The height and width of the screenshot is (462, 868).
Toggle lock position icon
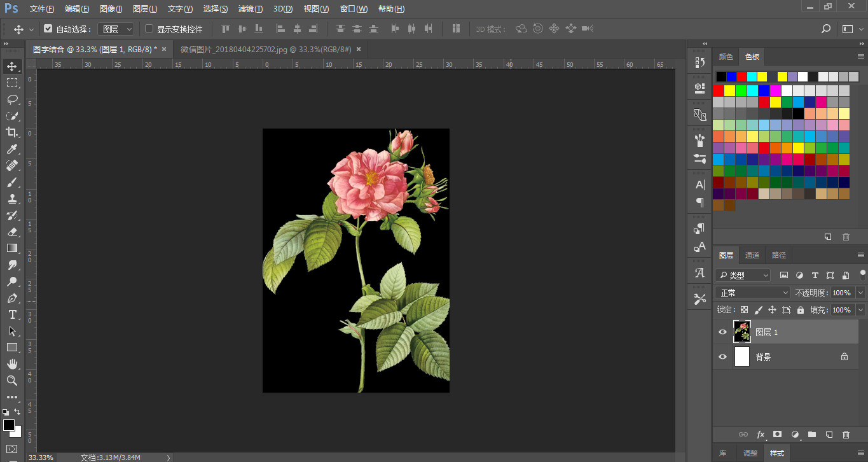(x=772, y=310)
